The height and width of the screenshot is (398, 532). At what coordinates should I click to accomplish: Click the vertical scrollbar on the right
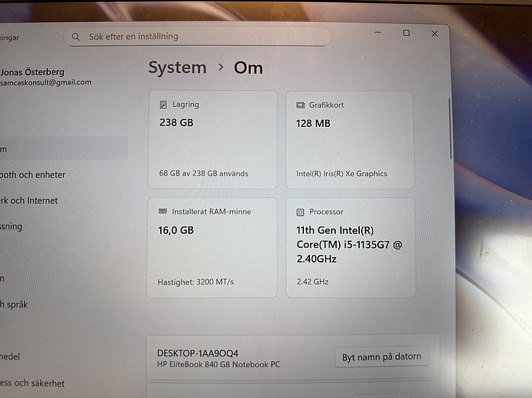(450, 130)
